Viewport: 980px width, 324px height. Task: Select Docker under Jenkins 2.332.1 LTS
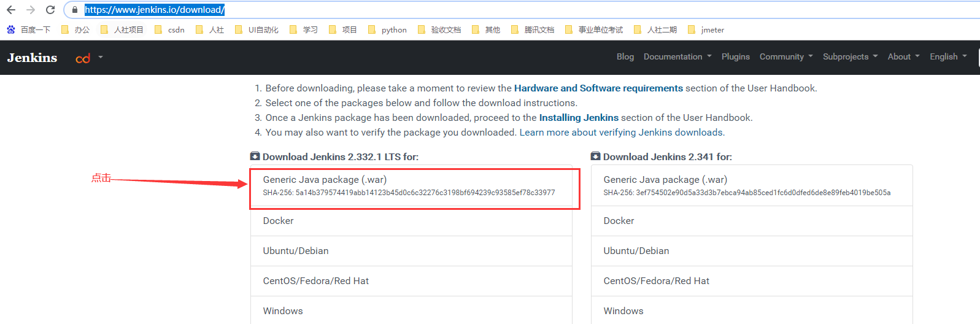411,221
